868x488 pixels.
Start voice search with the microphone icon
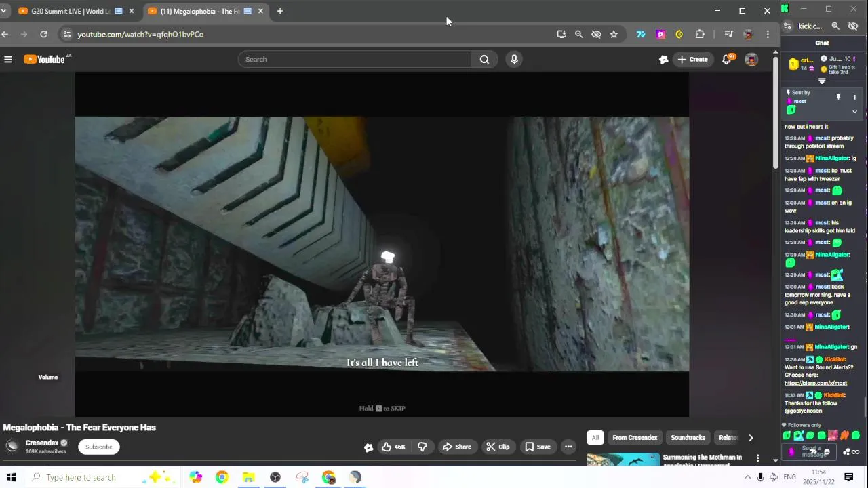[x=514, y=60]
